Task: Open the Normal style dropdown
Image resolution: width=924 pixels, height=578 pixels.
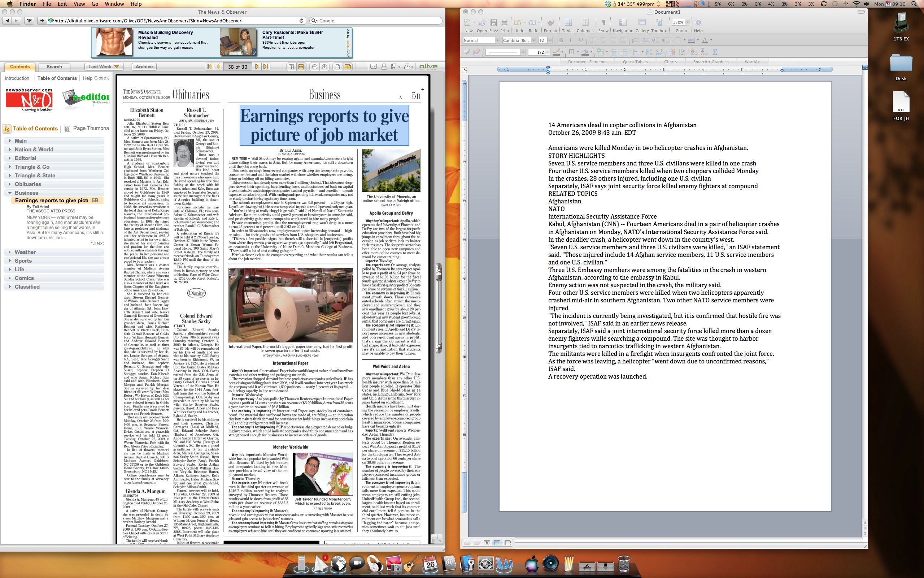Action: point(497,40)
